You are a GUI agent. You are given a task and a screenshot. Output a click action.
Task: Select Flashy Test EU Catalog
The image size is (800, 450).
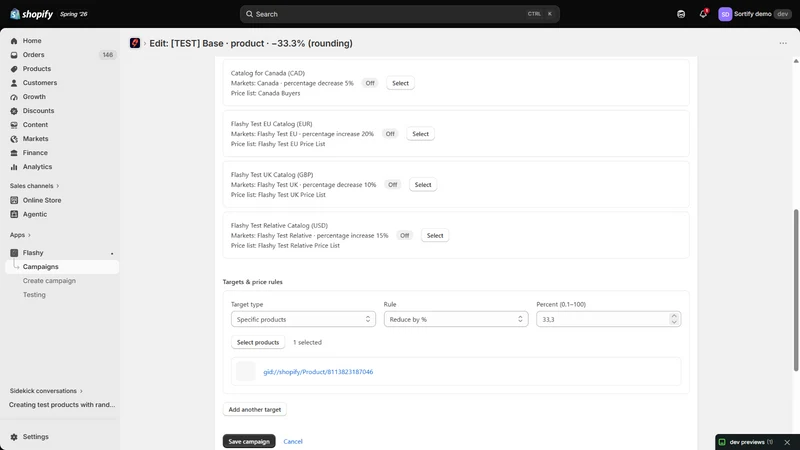point(420,134)
